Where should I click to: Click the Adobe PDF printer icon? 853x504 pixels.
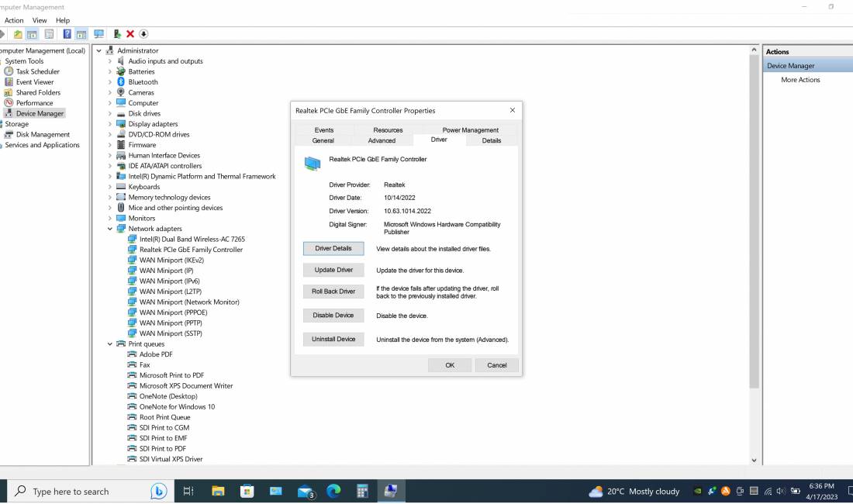132,354
